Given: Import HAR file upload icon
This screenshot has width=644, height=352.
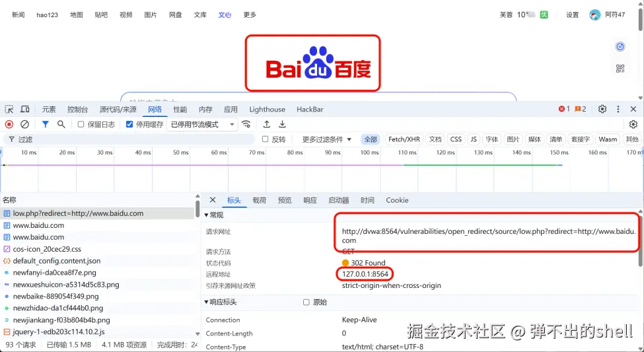Looking at the screenshot, I should [267, 124].
